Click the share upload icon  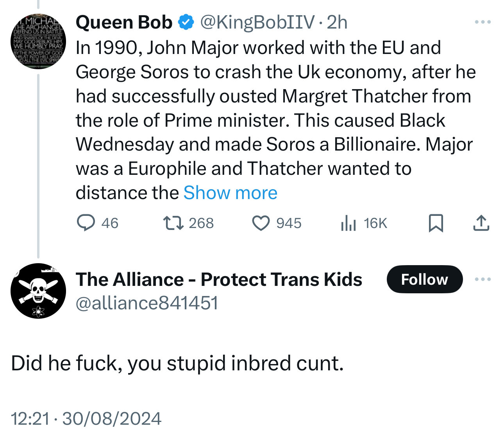pos(481,223)
